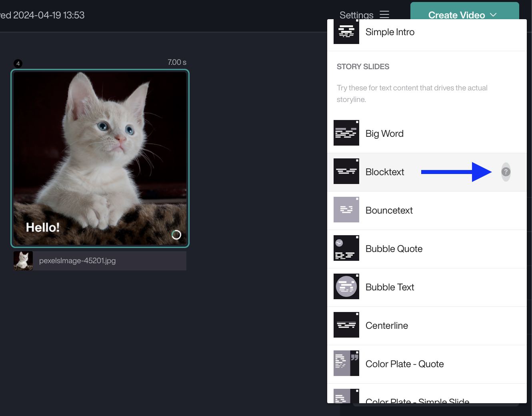Select the pexelsImage-45201.jpg file entry

(77, 260)
